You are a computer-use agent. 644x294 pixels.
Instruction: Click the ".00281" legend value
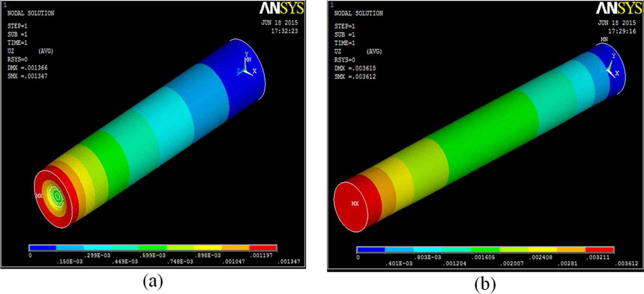[568, 264]
